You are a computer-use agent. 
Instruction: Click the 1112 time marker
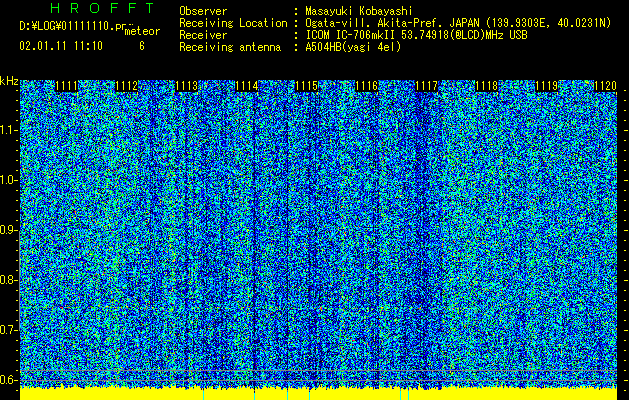127,86
